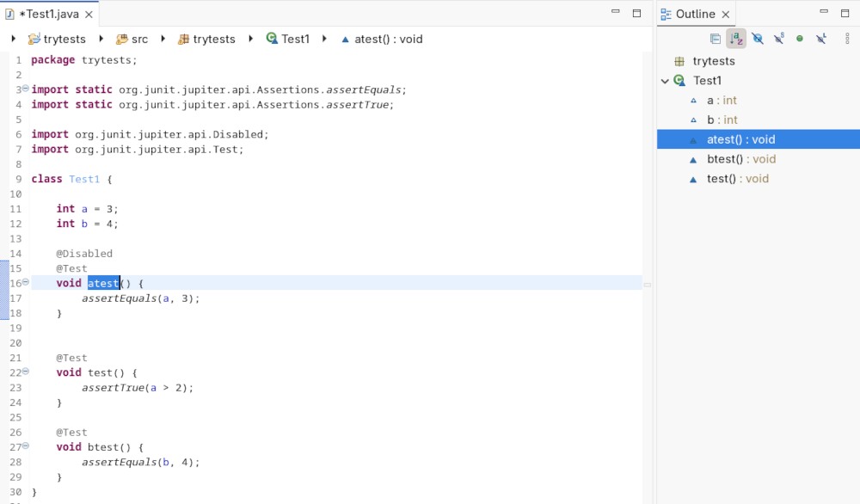The width and height of the screenshot is (860, 504).
Task: Select Test1 class in Outline tree
Action: pyautogui.click(x=707, y=81)
